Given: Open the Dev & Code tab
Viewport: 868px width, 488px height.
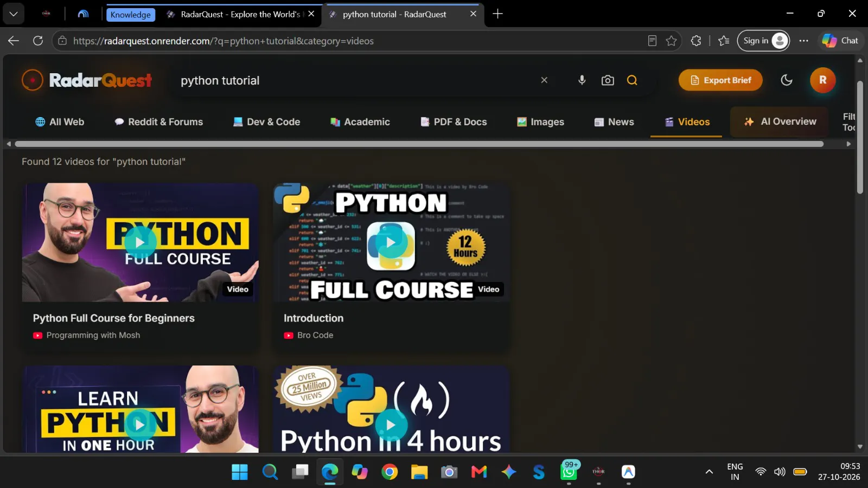Looking at the screenshot, I should [x=266, y=122].
